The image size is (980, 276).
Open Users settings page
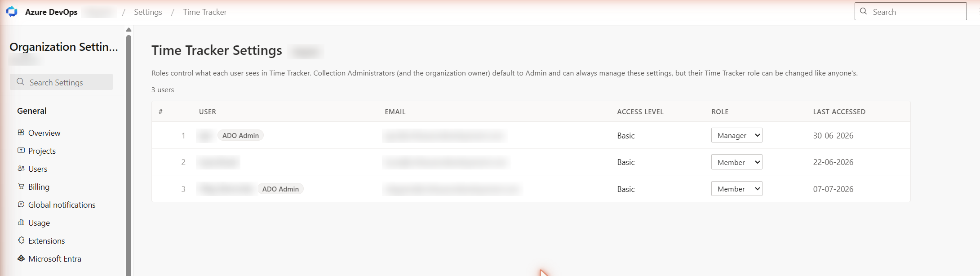click(38, 169)
